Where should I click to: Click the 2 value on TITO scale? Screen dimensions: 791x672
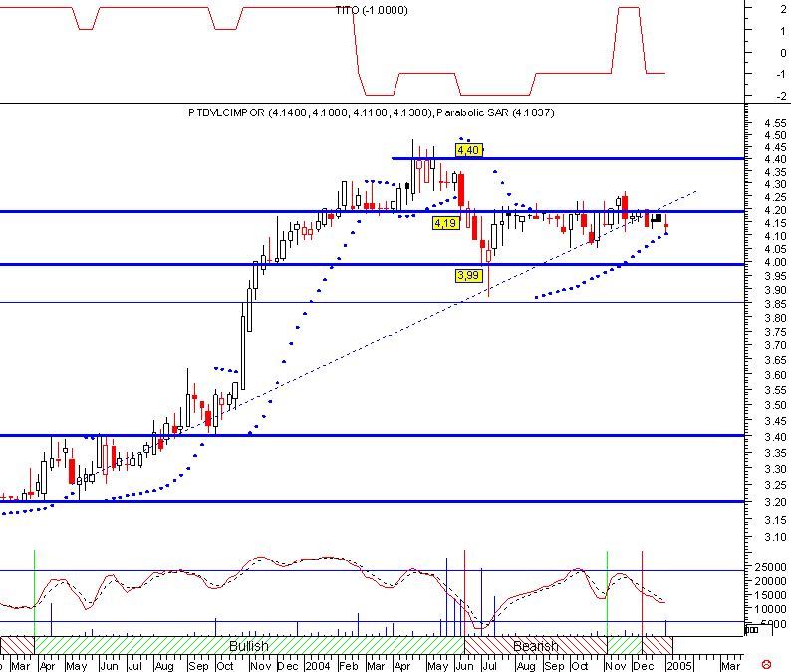pyautogui.click(x=783, y=9)
